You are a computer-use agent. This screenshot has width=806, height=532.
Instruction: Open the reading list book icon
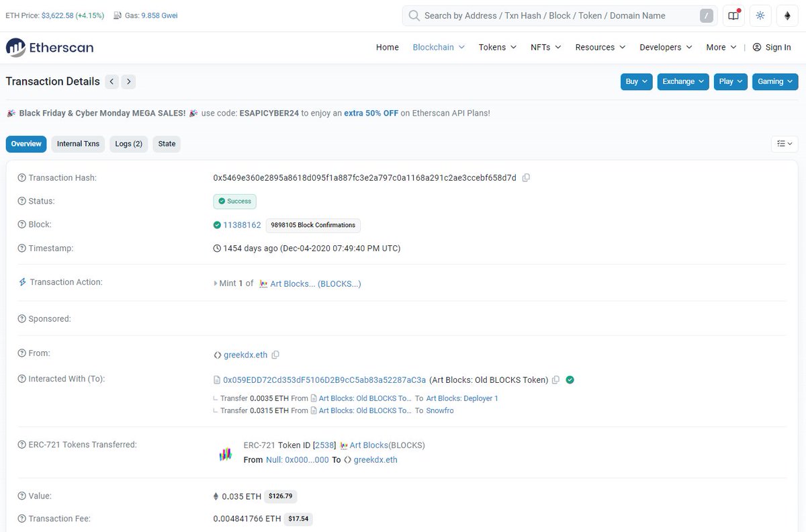733,15
